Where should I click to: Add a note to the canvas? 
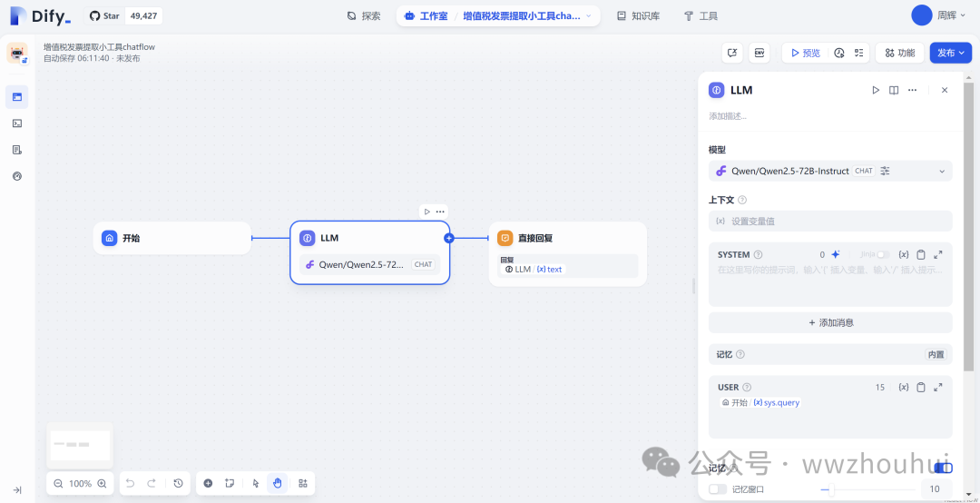coord(230,483)
